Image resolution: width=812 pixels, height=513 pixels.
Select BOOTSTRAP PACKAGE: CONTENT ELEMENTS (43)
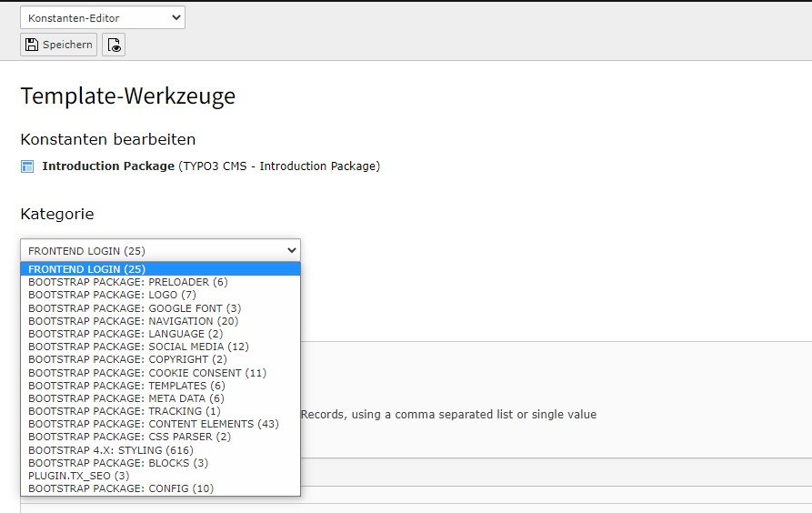pos(161,424)
